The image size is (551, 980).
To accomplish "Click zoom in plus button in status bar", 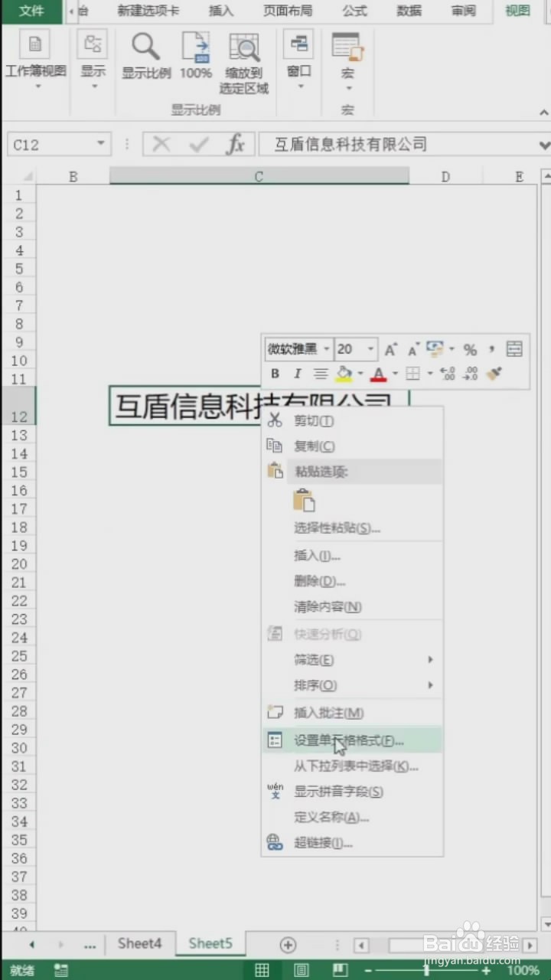I will (x=485, y=970).
